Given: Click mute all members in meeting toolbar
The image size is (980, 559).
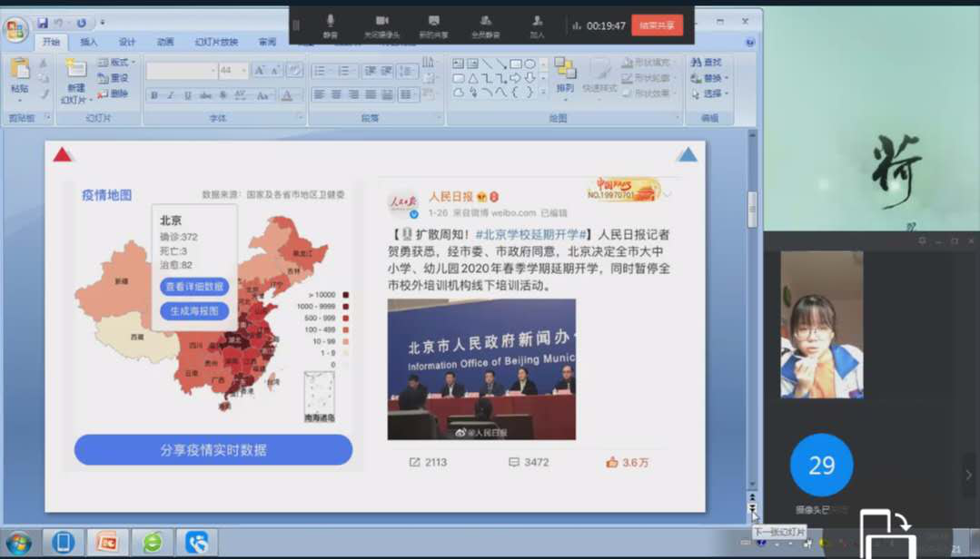Looking at the screenshot, I should click(x=485, y=26).
